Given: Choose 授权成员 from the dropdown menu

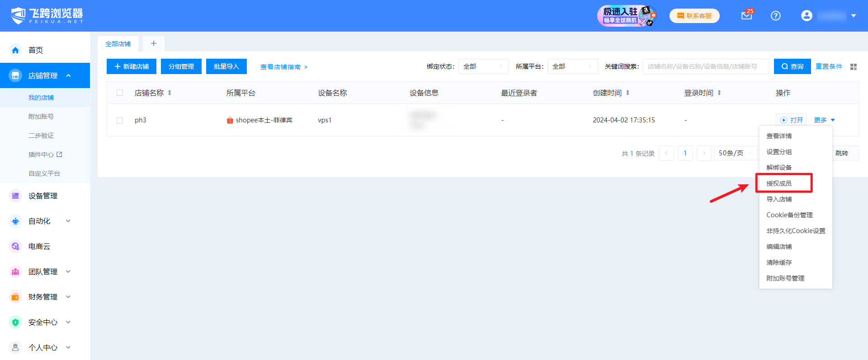Looking at the screenshot, I should tap(779, 183).
